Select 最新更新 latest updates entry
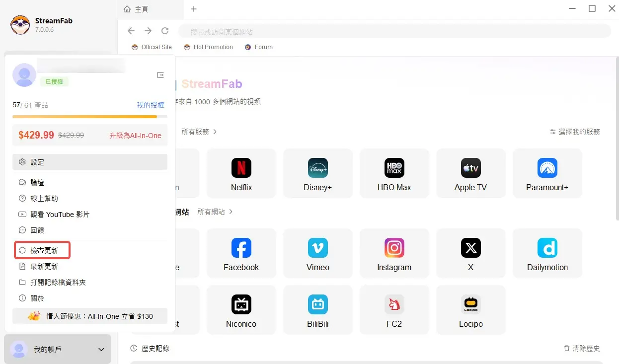This screenshot has height=364, width=619. 90,266
